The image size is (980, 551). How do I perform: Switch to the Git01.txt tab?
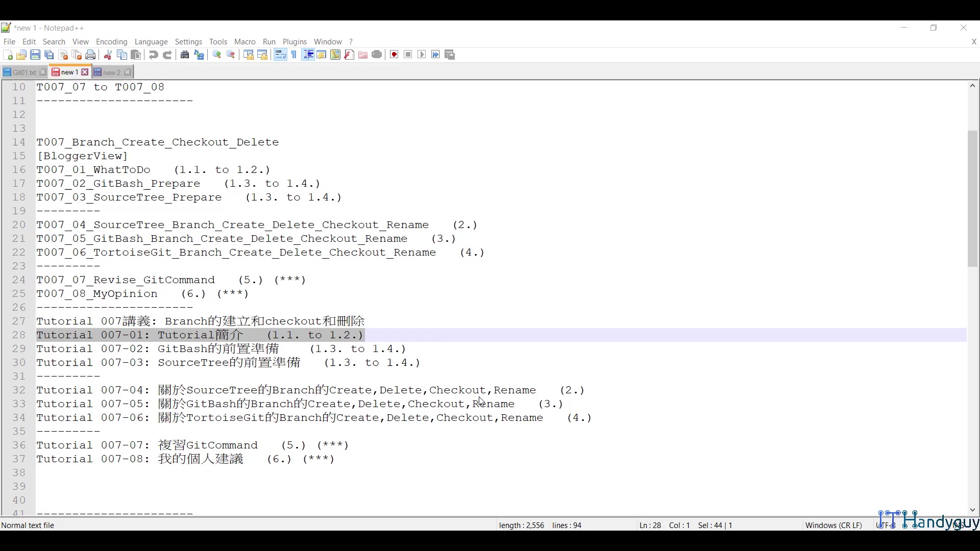(23, 72)
